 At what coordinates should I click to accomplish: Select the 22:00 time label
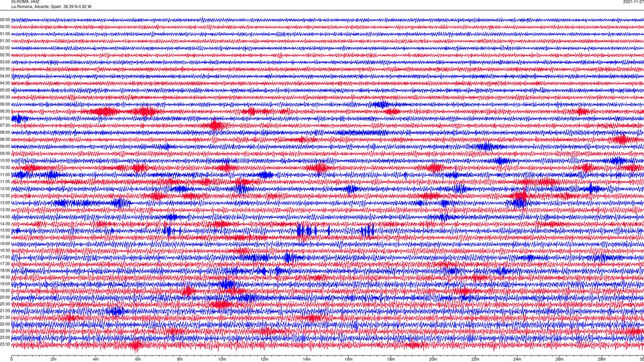coord(5,324)
